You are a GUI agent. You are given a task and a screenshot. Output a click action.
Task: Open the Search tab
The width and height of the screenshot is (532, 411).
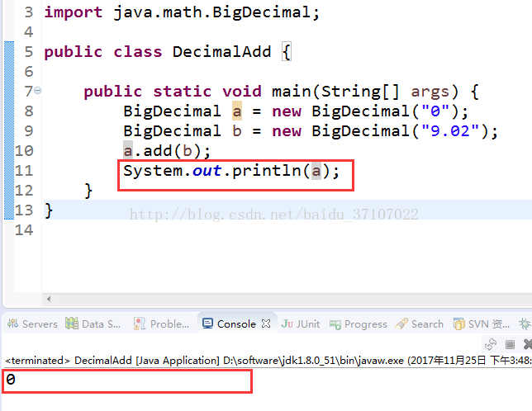pos(420,324)
